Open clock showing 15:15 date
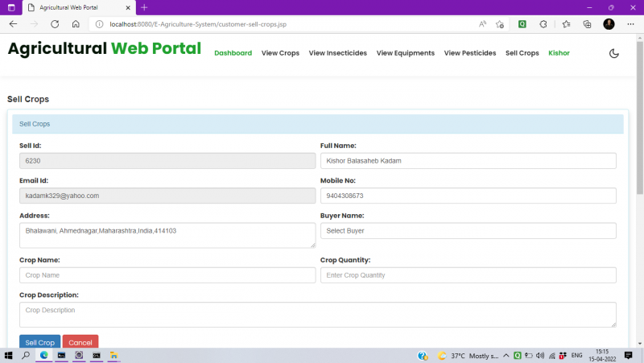The image size is (644, 363). (602, 356)
